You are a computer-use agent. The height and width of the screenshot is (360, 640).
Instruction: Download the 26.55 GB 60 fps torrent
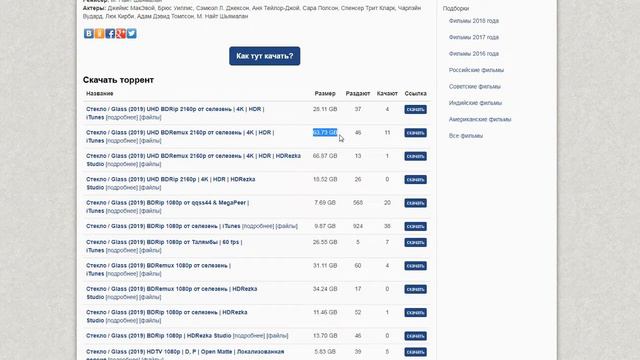coord(416,242)
